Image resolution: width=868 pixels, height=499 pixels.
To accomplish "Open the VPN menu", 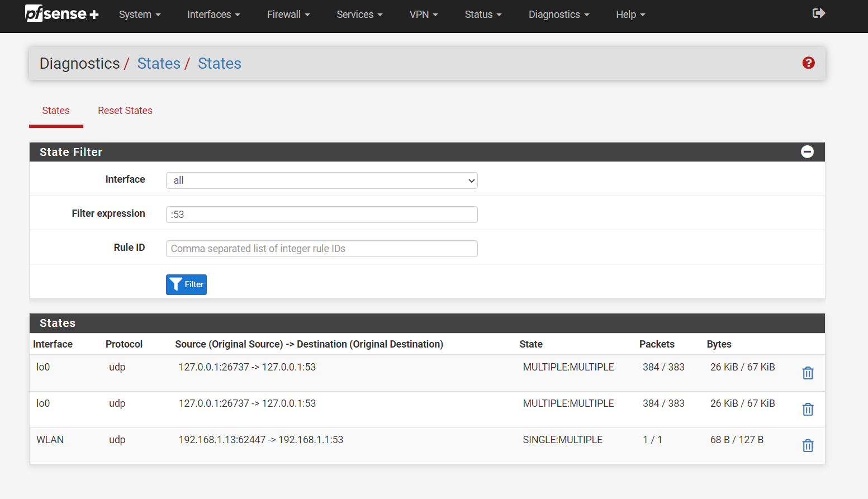I will pos(424,15).
